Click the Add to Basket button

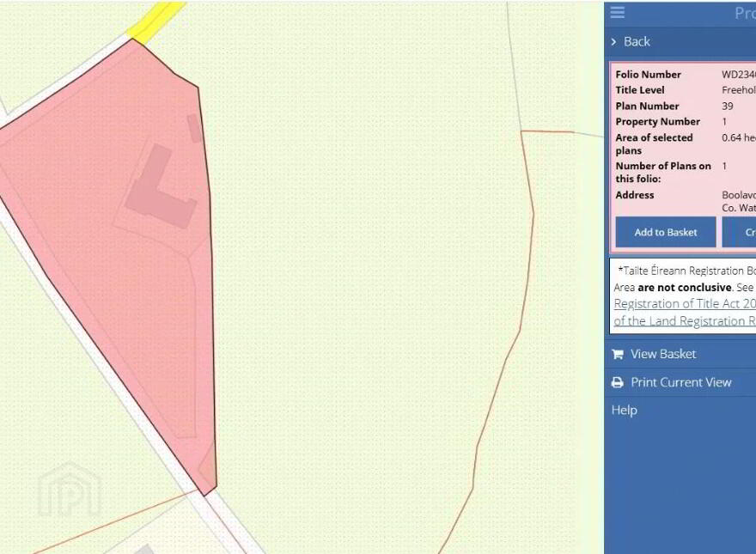click(x=665, y=232)
